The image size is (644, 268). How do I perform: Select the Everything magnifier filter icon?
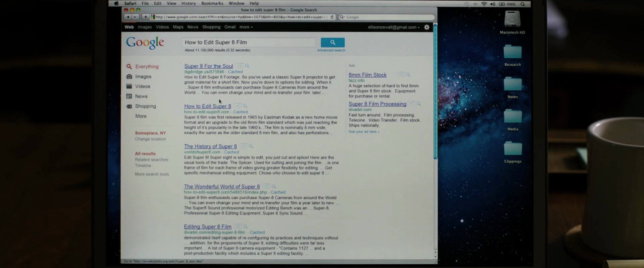click(x=129, y=66)
